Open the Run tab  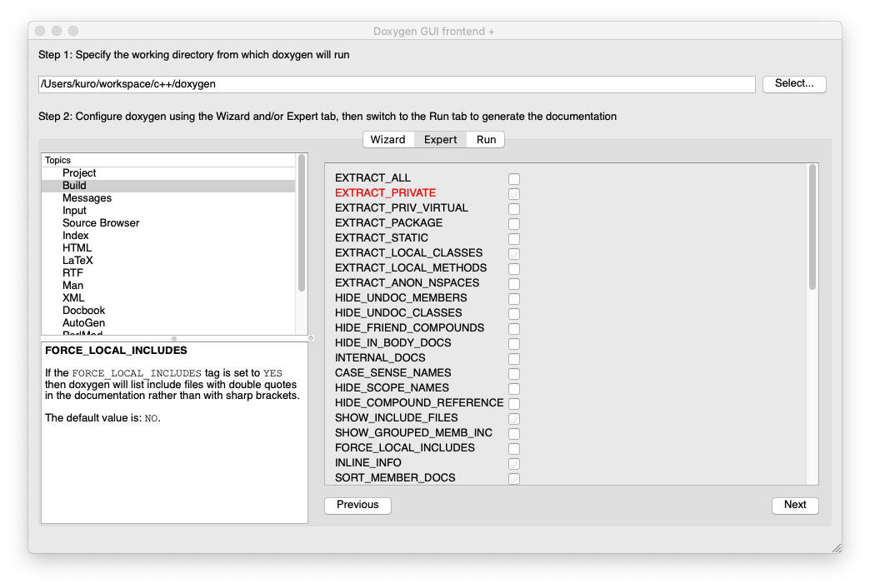pyautogui.click(x=486, y=140)
